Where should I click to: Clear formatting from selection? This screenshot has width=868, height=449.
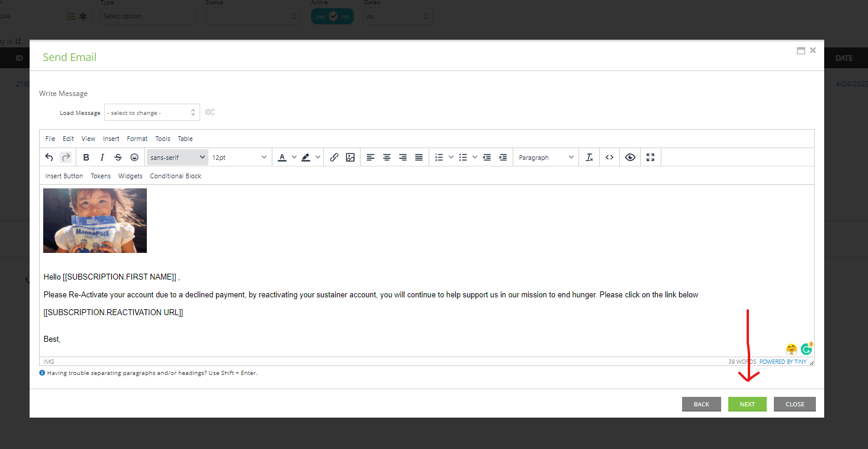tap(589, 158)
